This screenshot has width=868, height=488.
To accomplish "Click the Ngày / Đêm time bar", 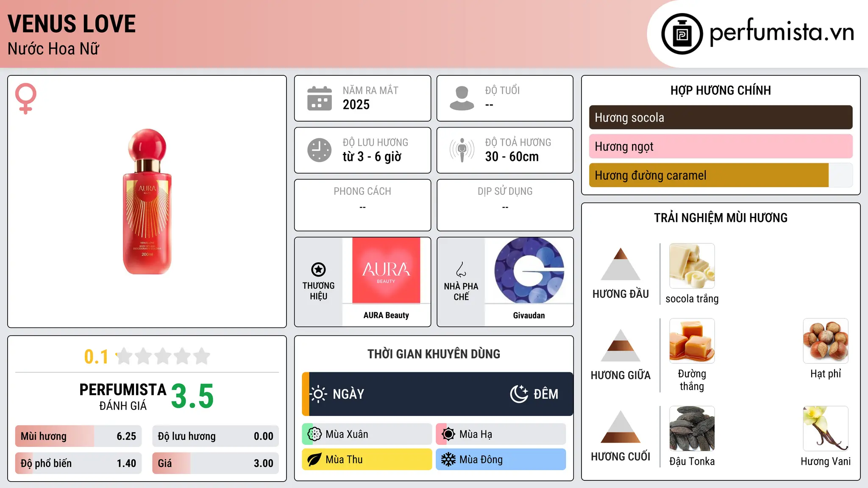I will (437, 394).
